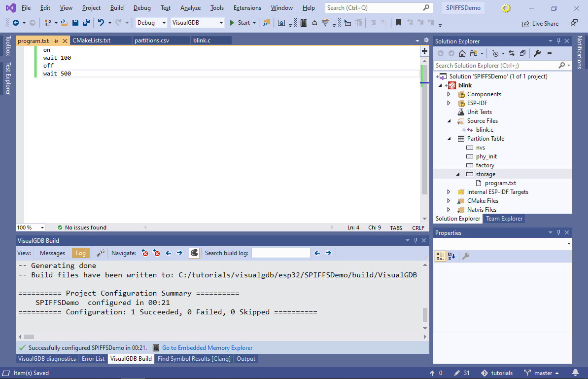The image size is (588, 379).
Task: Open the Debug configuration dropdown
Action: pos(151,23)
